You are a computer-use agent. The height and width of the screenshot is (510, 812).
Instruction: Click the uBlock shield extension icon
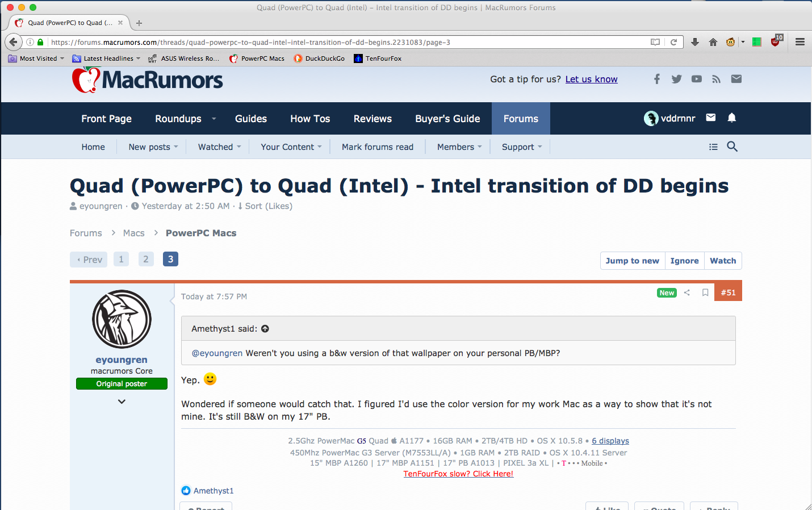tap(776, 41)
